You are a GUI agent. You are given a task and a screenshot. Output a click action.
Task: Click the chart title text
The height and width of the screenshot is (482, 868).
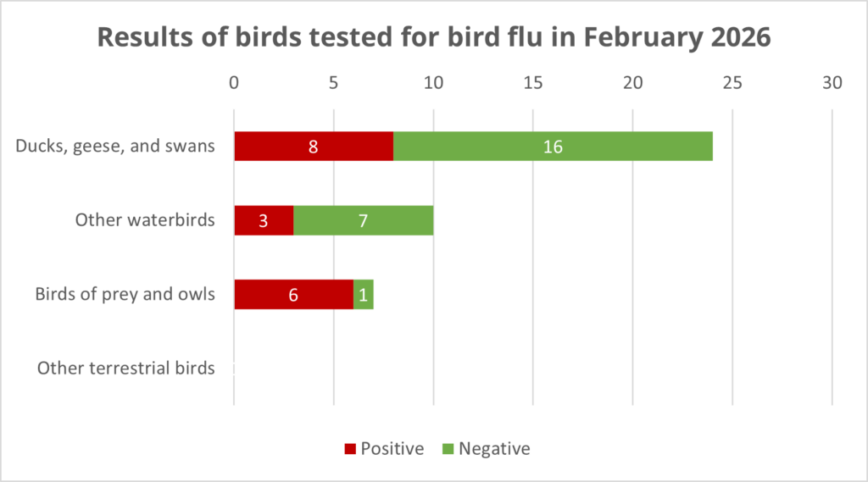click(x=433, y=39)
